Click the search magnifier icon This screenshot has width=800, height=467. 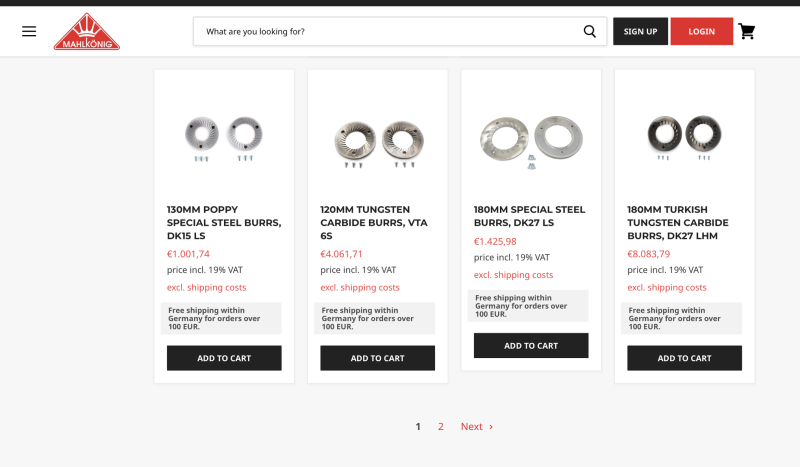[590, 31]
